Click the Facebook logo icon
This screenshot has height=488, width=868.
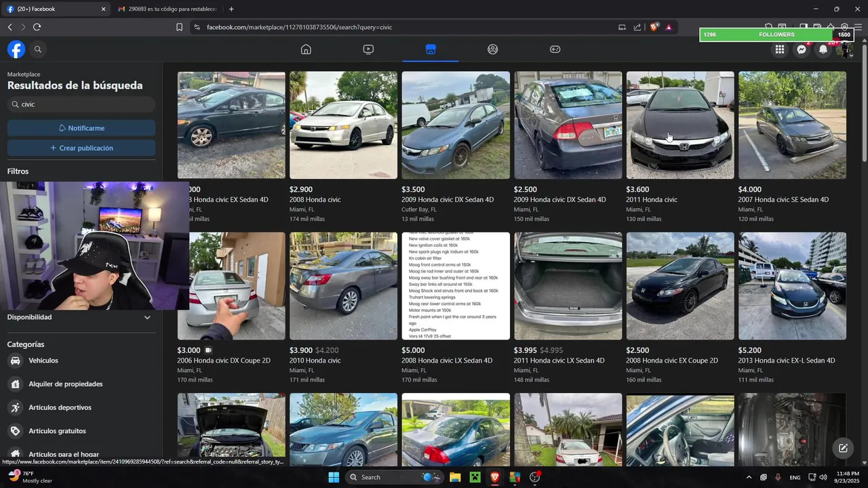click(x=16, y=49)
